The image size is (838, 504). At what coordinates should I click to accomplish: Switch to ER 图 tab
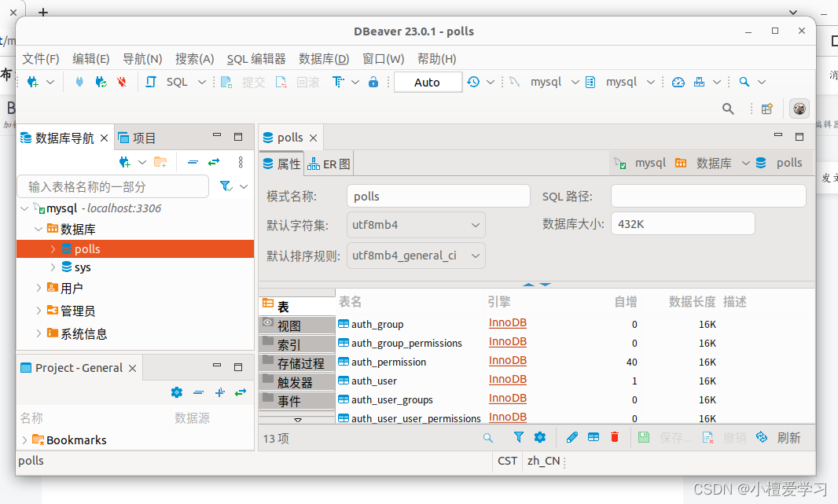coord(329,164)
